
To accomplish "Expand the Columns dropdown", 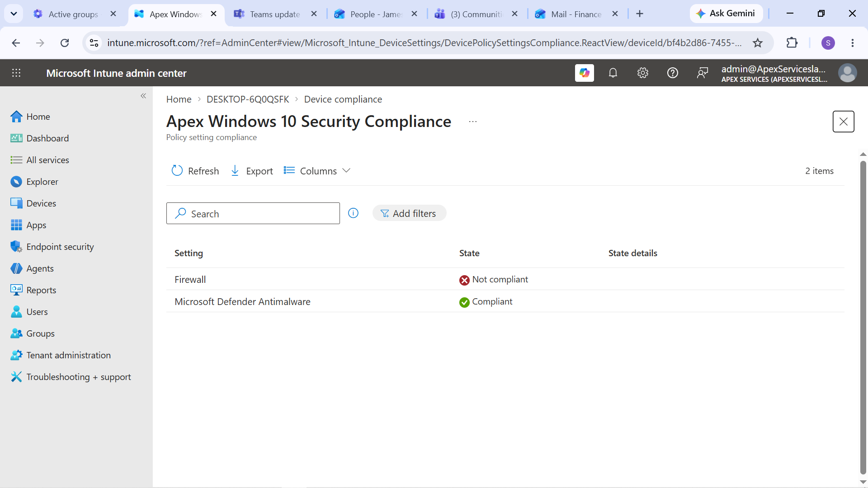I will tap(317, 171).
